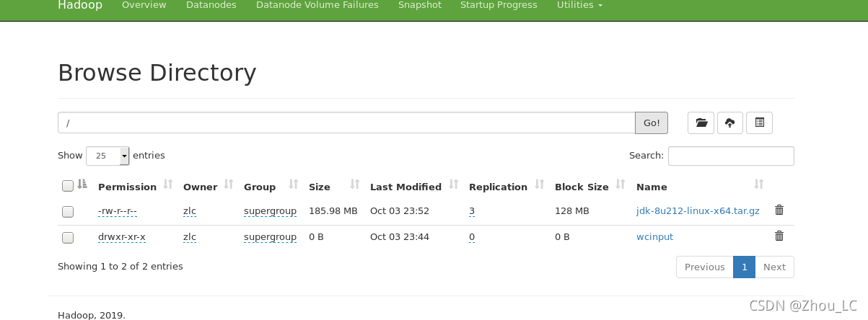Viewport: 868px width, 320px height.
Task: Click supergroup in the wcinput row
Action: [270, 236]
